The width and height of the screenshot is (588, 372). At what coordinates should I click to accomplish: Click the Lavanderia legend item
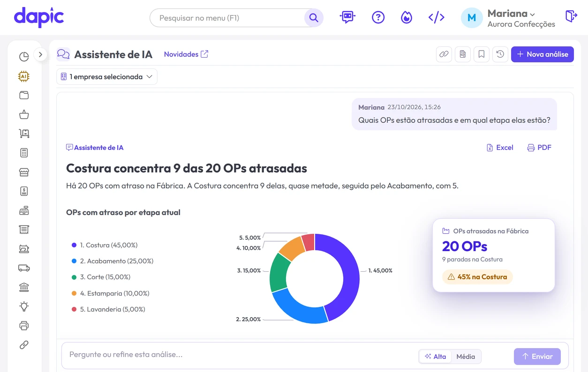click(108, 309)
